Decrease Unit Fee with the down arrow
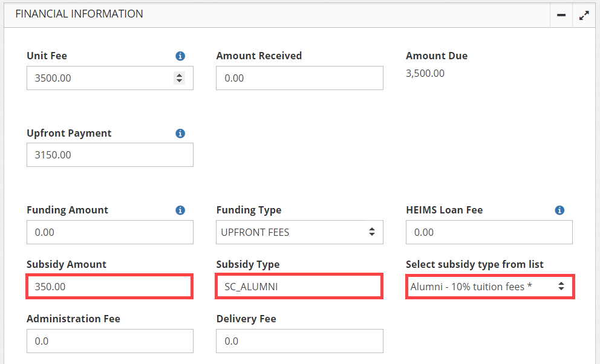600x364 pixels. [179, 81]
